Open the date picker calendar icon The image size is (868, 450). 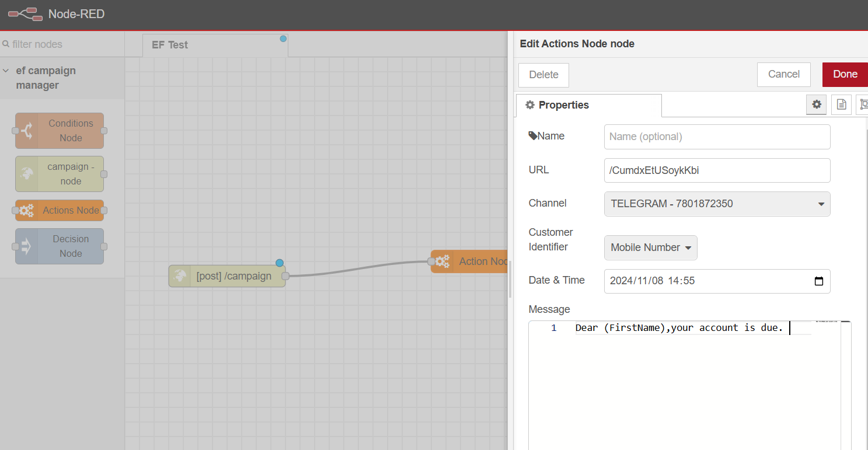pyautogui.click(x=818, y=281)
